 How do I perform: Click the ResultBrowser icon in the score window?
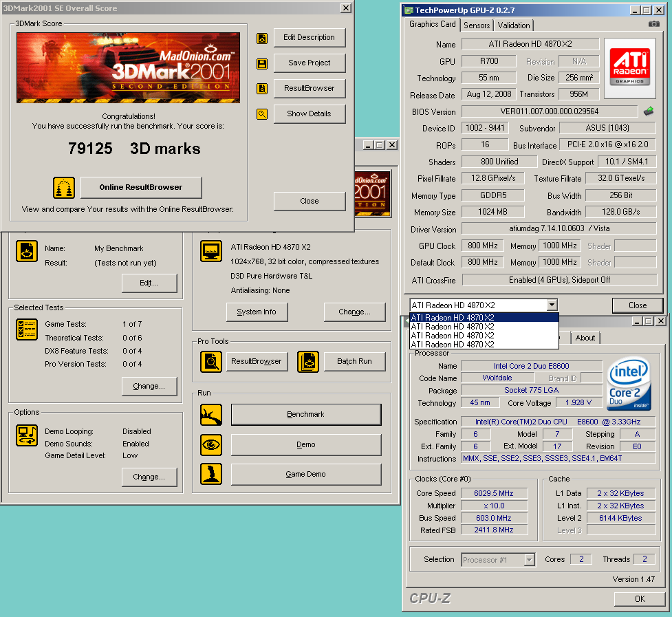coord(262,89)
